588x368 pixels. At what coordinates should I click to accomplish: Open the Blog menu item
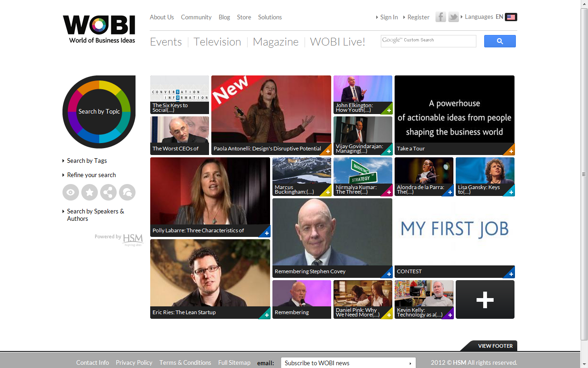(x=224, y=17)
